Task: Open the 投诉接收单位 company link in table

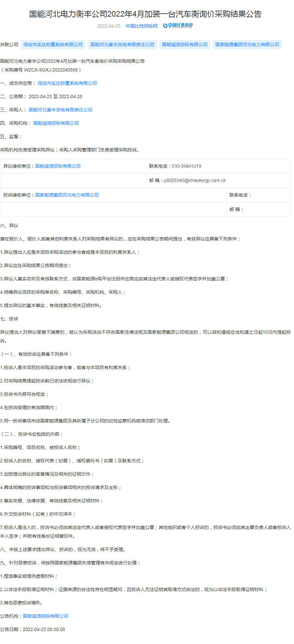Action: (x=67, y=195)
